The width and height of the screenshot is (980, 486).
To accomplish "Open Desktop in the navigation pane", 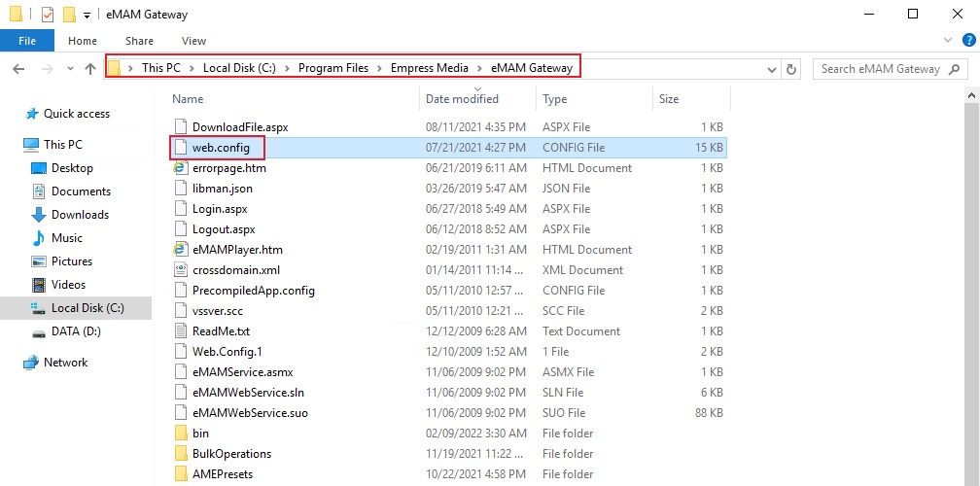I will [72, 168].
